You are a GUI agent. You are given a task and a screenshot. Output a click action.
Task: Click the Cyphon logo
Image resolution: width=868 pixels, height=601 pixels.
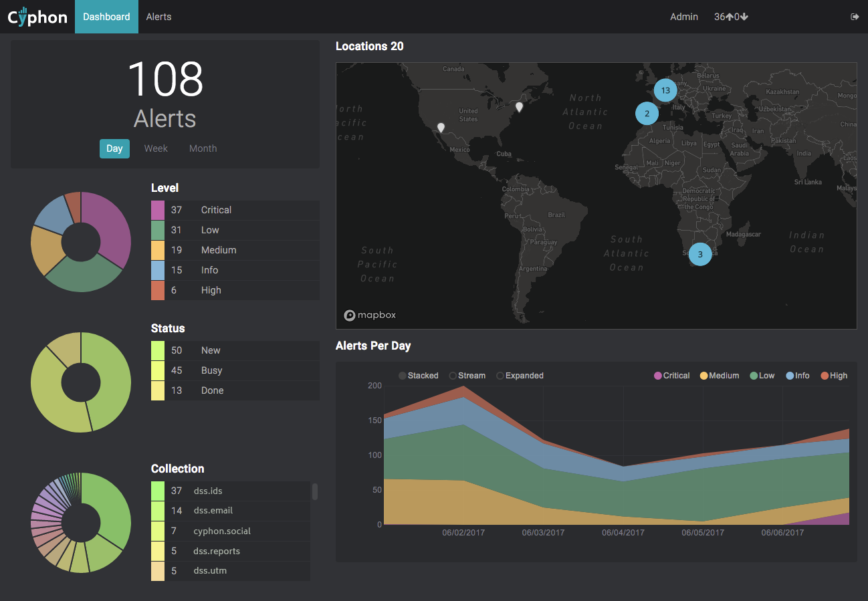click(x=37, y=17)
